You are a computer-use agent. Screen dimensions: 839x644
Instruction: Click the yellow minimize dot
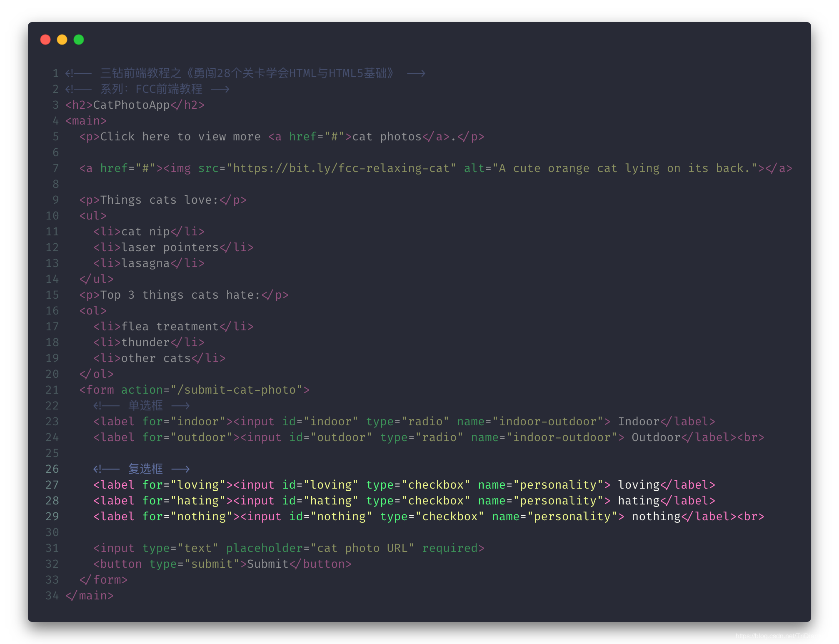(x=62, y=40)
